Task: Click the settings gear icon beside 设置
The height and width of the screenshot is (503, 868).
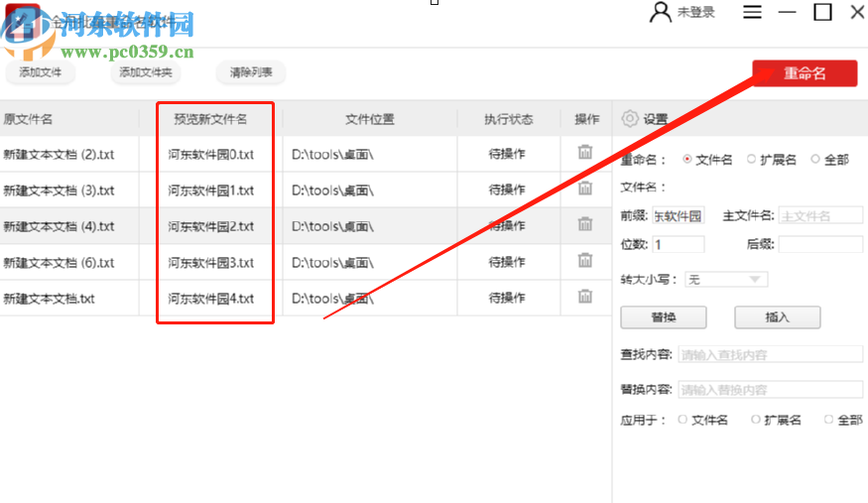Action: [x=629, y=118]
